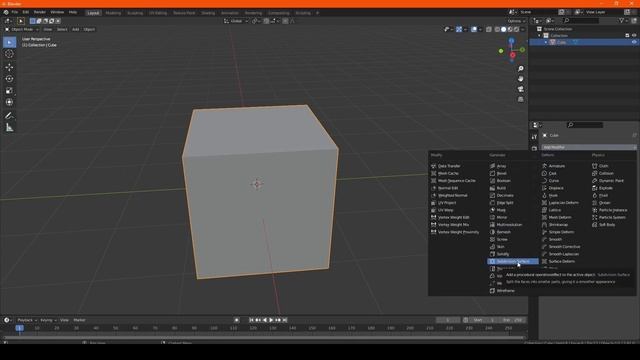Click the green Y axis on navigation gizmo

coord(521,50)
